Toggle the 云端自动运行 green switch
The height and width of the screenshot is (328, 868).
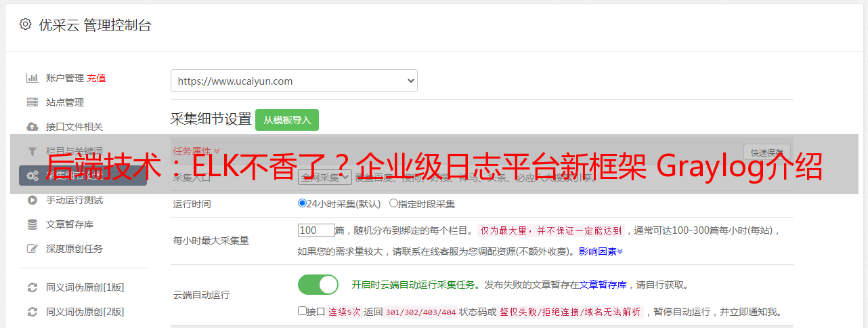318,285
